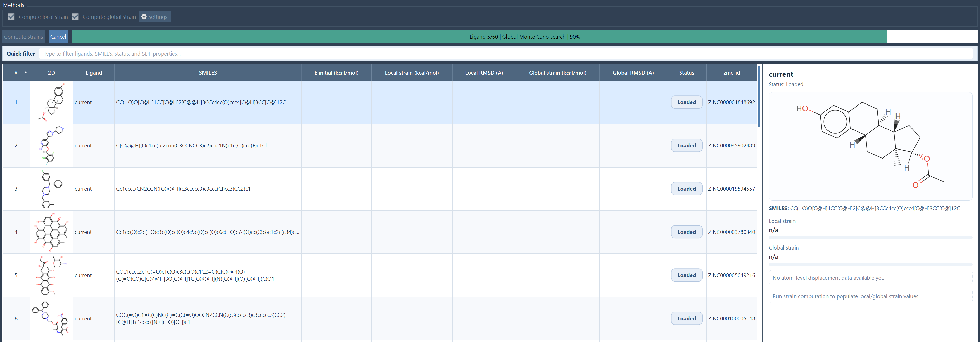The height and width of the screenshot is (342, 980).
Task: Toggle the Compute global strain checkbox
Action: point(75,17)
